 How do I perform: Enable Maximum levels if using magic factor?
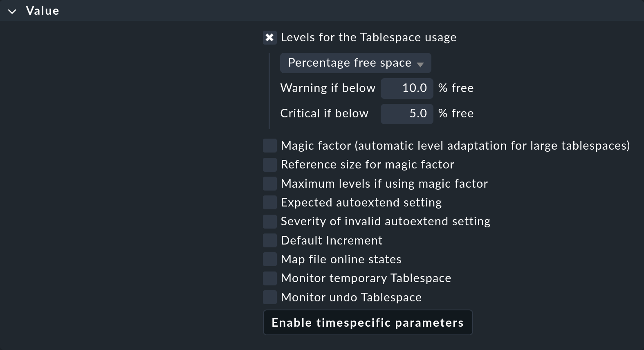click(x=269, y=183)
